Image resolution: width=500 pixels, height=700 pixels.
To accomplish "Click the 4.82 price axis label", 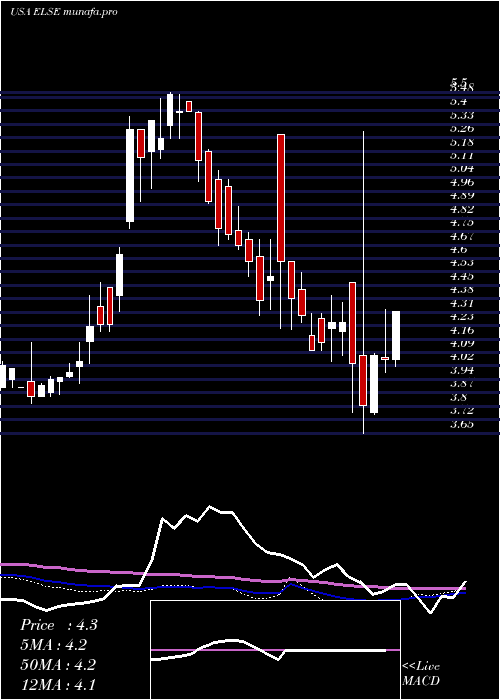I will point(462,209).
